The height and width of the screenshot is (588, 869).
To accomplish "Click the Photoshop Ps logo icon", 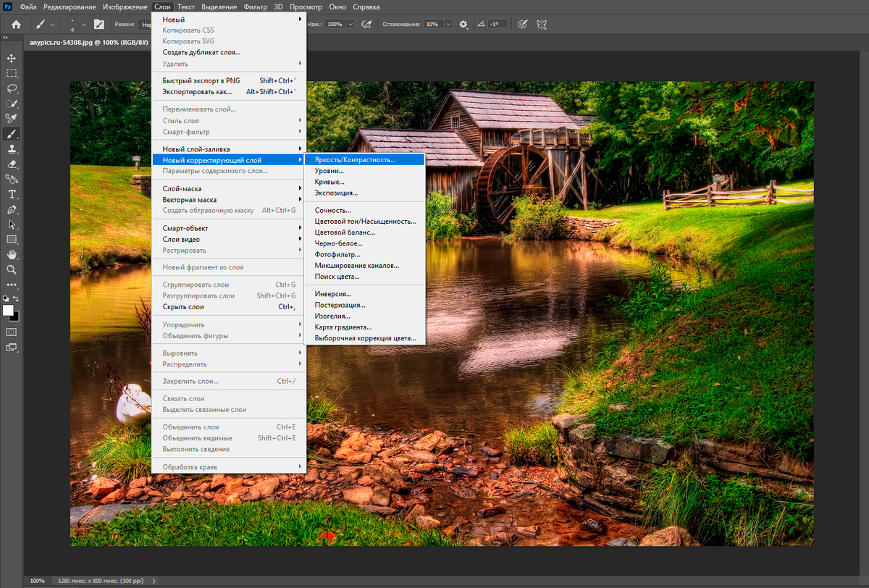I will pos(8,7).
